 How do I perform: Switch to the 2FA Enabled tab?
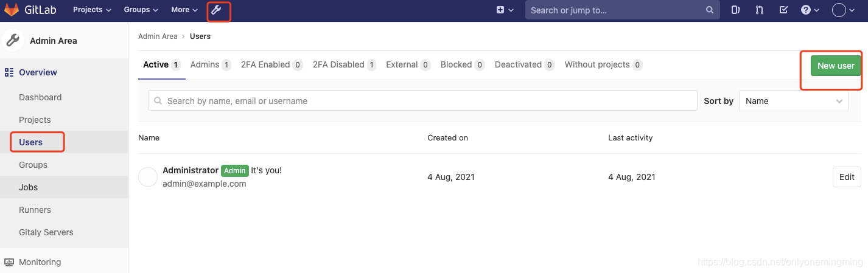(x=271, y=64)
